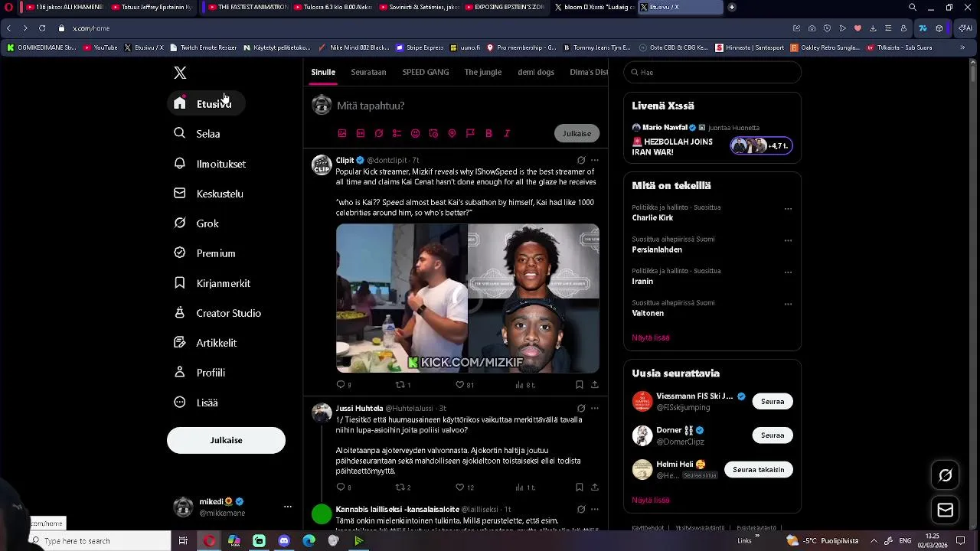The image size is (980, 551).
Task: Follow back Helmi Heli
Action: (x=759, y=470)
